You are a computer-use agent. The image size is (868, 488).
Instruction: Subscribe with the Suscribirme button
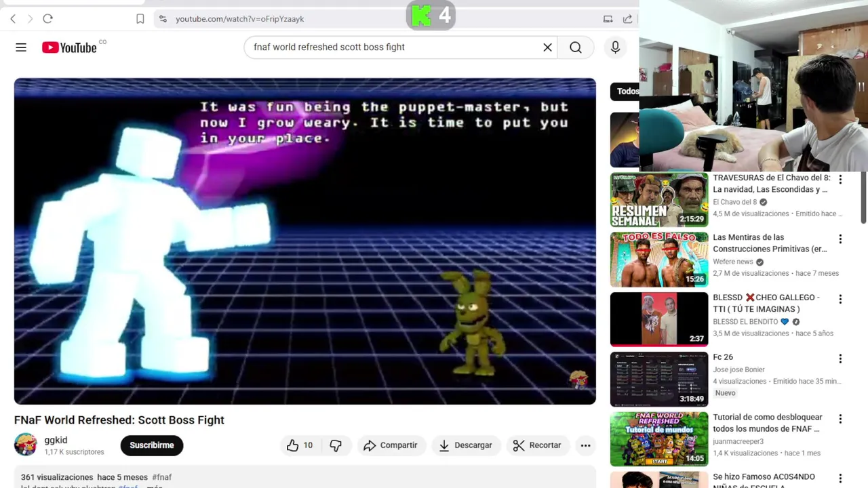coord(152,445)
